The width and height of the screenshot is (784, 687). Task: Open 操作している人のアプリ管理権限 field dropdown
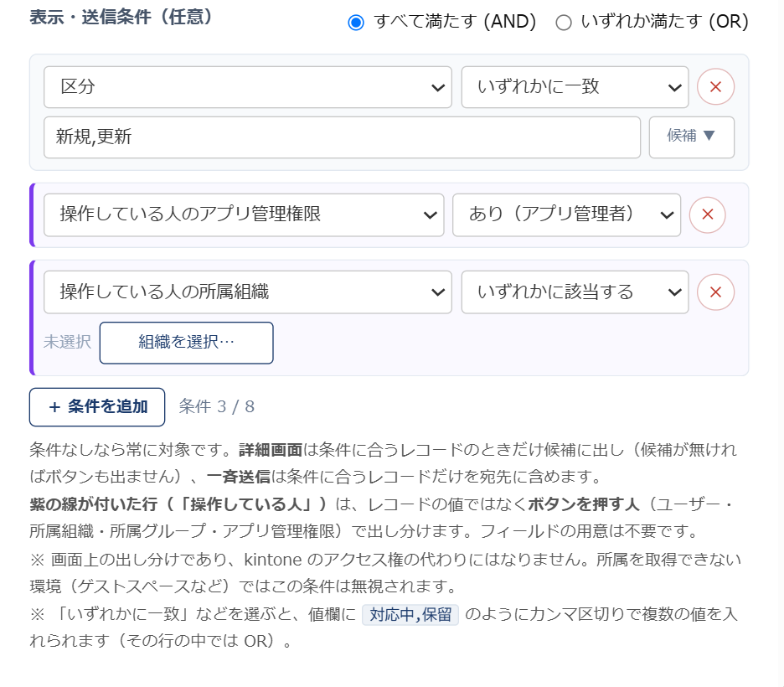(244, 215)
